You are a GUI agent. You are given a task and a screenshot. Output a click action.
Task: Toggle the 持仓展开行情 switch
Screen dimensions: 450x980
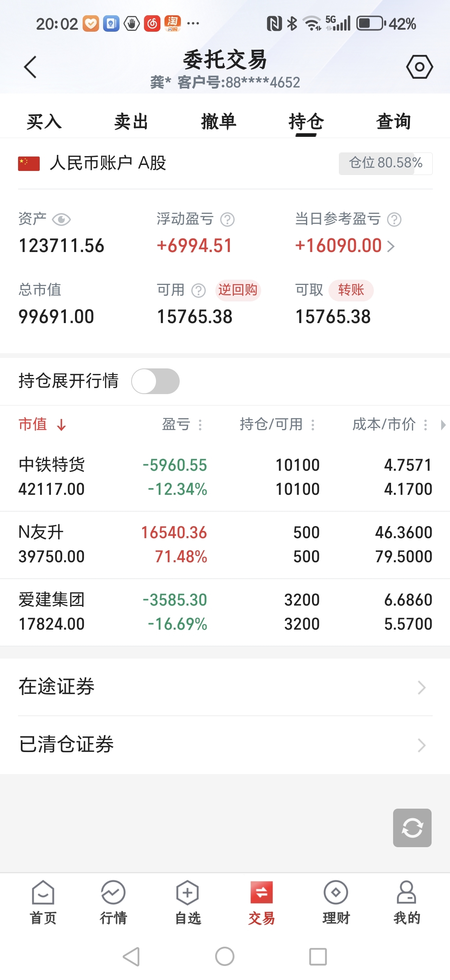click(156, 381)
